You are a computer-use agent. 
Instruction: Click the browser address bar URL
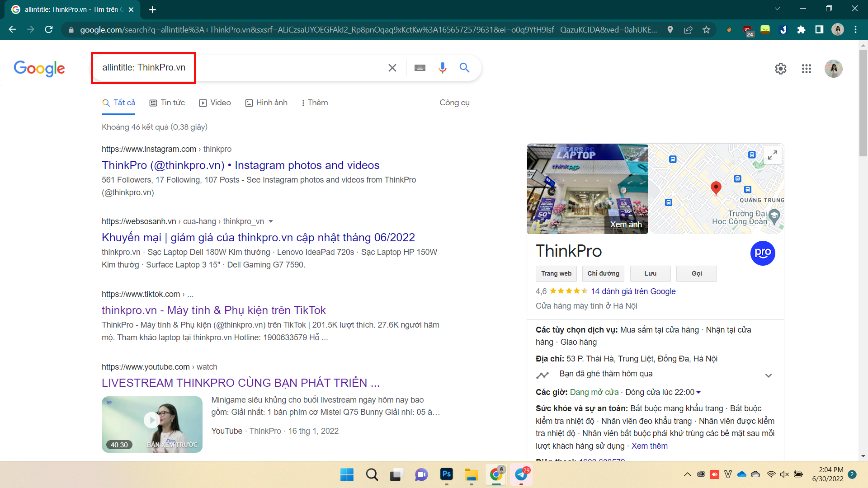pos(368,30)
